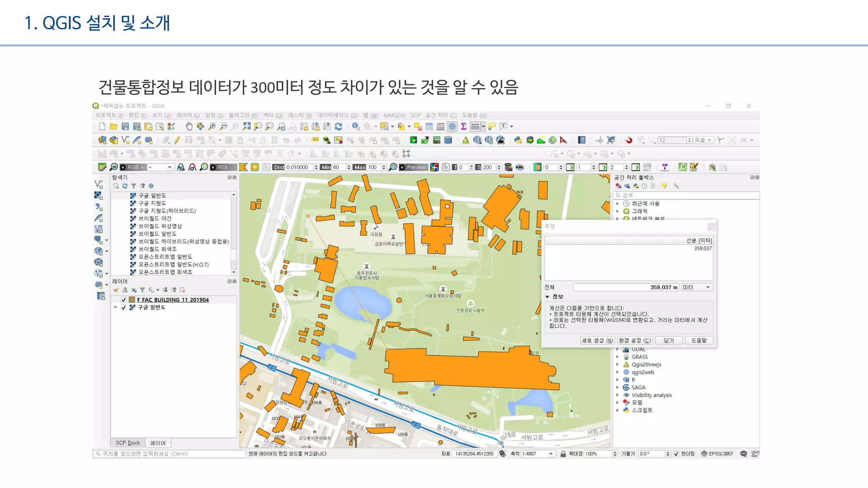868x488 pixels.
Task: Select the Measure Line ruler tool
Action: (x=475, y=126)
